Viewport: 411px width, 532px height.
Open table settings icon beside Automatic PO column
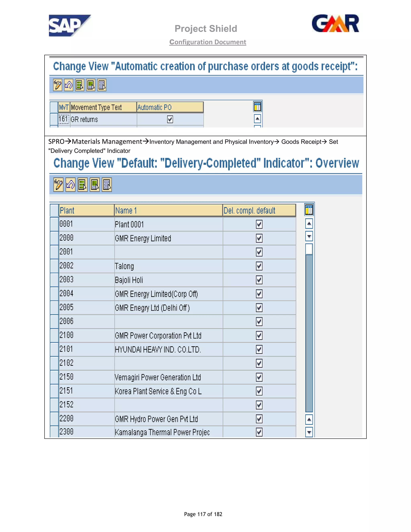point(257,107)
